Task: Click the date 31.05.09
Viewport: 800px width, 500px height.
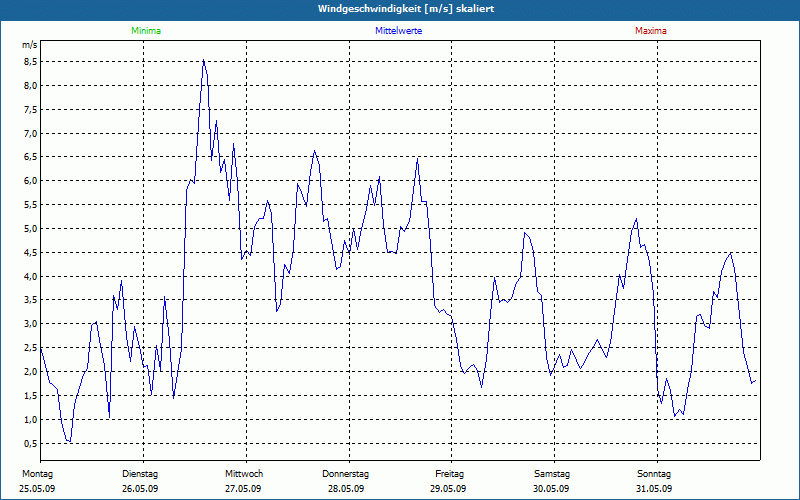Action: point(654,489)
